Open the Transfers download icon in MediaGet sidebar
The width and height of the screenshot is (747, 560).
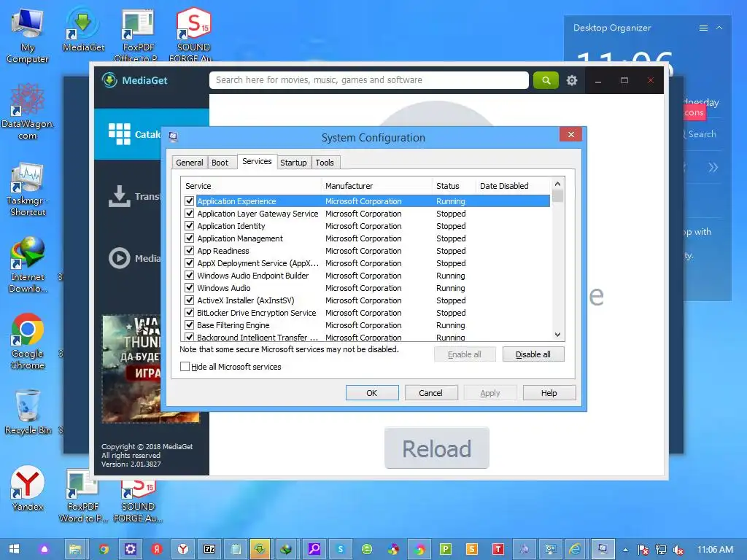pos(119,195)
